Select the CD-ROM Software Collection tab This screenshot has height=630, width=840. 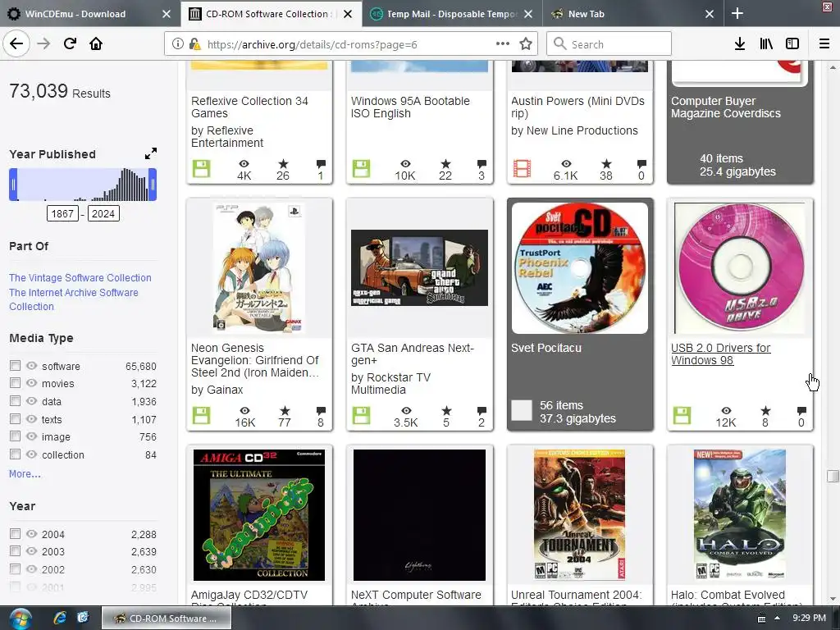tap(267, 14)
